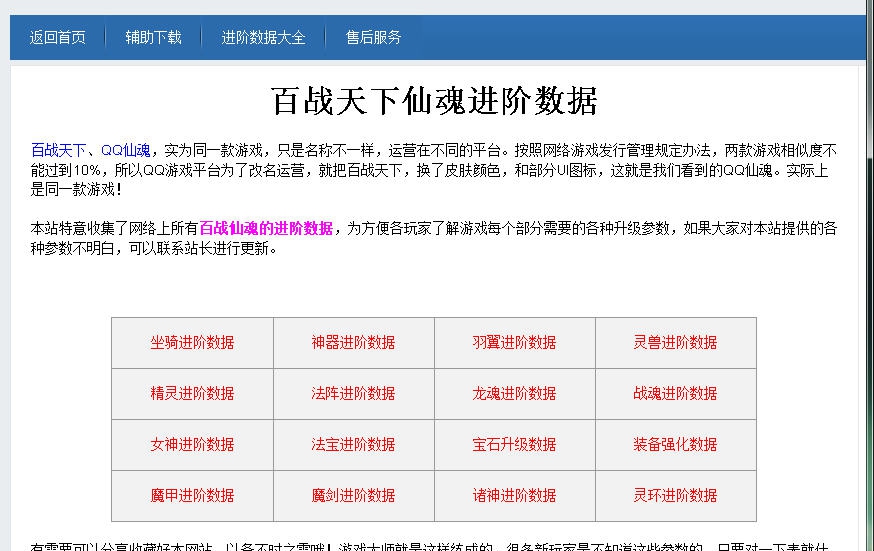Screen dimensions: 874x551
Task: Open 羽翼进阶数据 link
Action: [514, 343]
